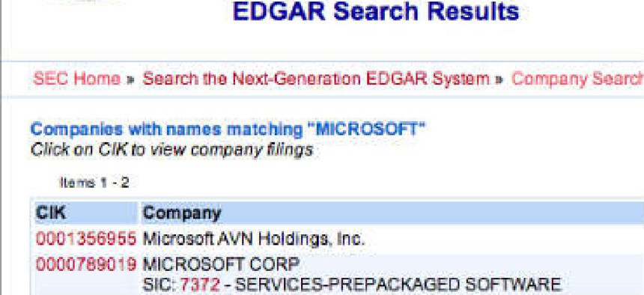This screenshot has width=644, height=295.
Task: Select the Microsoft AVN Holdings, Inc. row
Action: click(x=339, y=239)
